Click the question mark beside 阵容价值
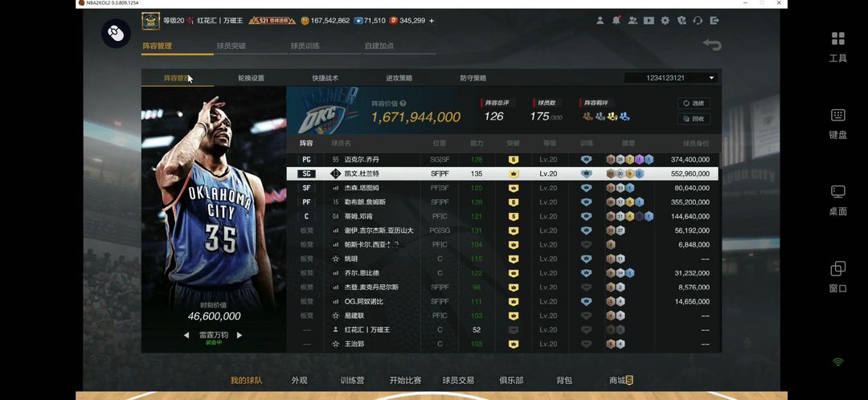The image size is (868, 400). (x=403, y=103)
